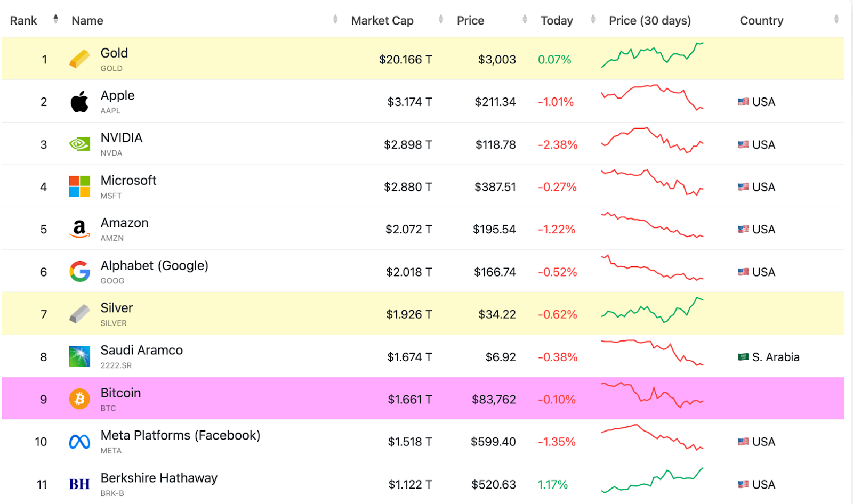Click the Name column header
Viewport: 853px width, 504px height.
point(87,21)
